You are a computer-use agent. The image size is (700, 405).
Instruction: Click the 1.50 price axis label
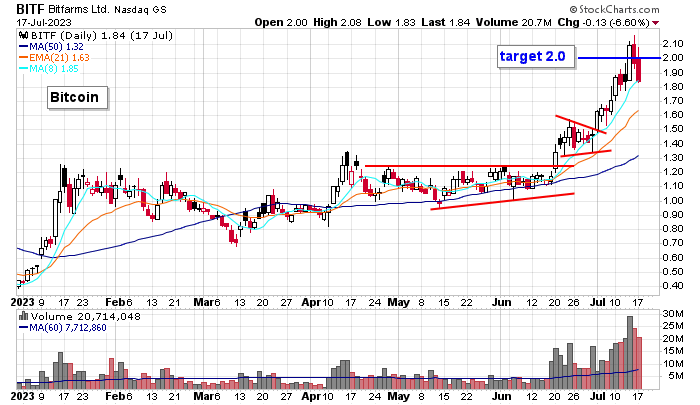coord(673,129)
